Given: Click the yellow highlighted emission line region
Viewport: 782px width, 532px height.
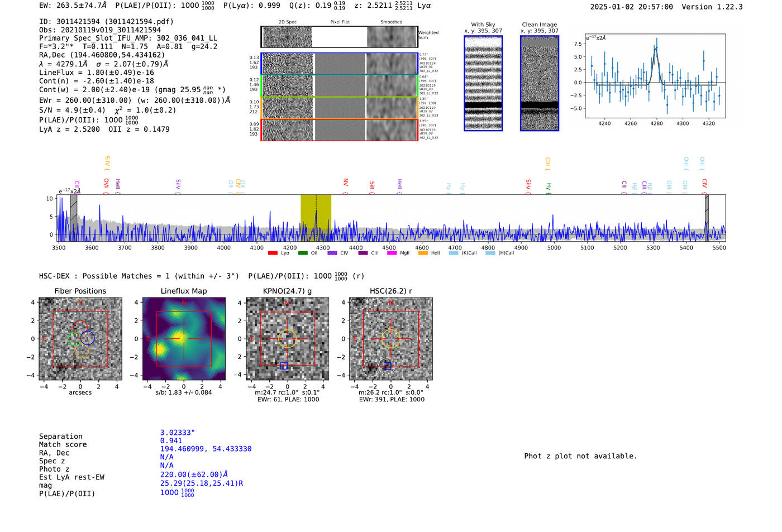Looking at the screenshot, I should 316,218.
